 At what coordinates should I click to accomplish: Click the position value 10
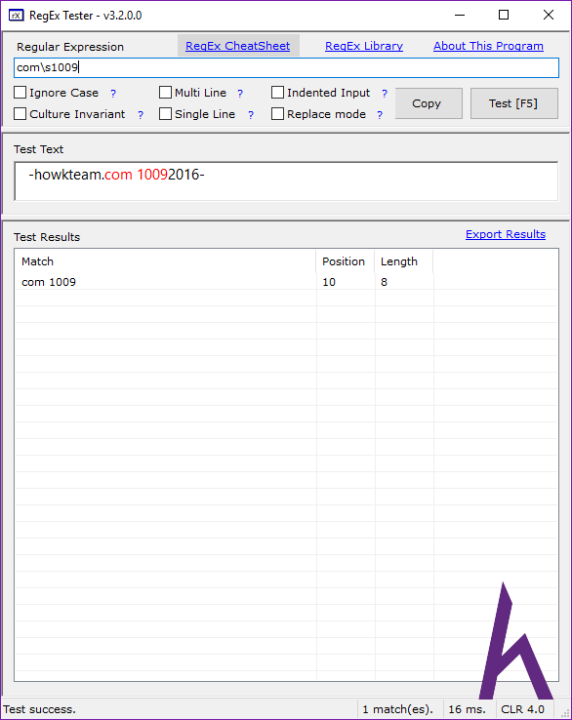pyautogui.click(x=329, y=282)
